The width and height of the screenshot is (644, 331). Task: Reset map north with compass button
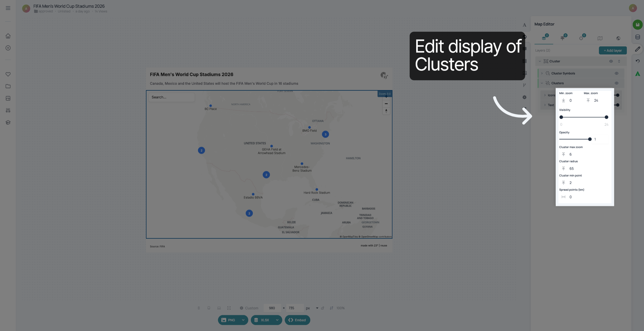(x=386, y=111)
